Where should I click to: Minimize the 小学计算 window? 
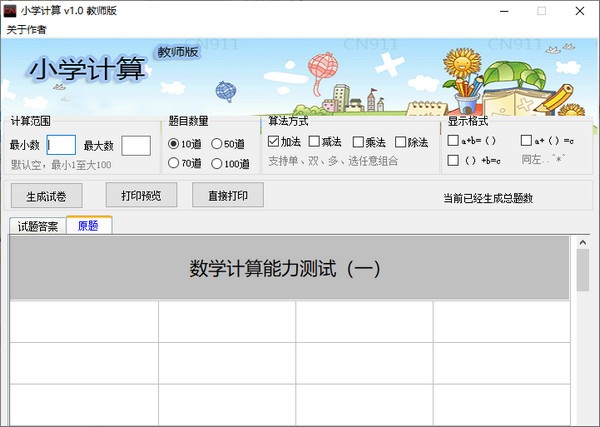(x=495, y=11)
